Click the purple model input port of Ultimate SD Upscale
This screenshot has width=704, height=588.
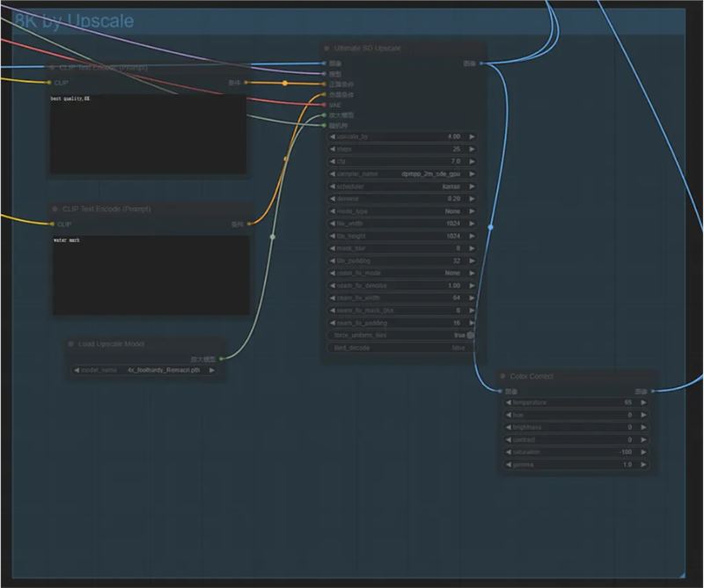(324, 74)
